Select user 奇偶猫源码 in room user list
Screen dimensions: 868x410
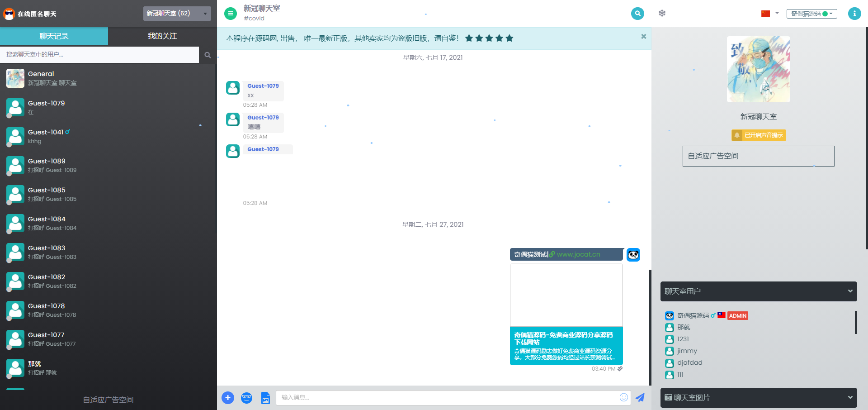693,315
